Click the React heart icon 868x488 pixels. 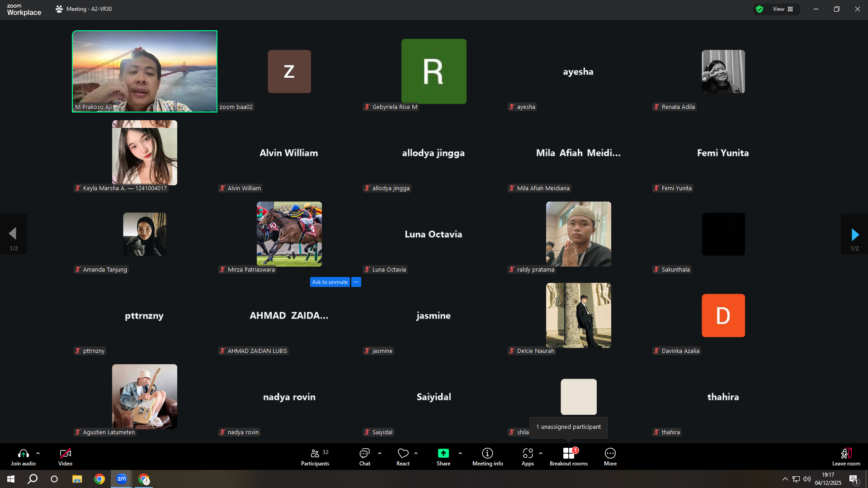(403, 453)
